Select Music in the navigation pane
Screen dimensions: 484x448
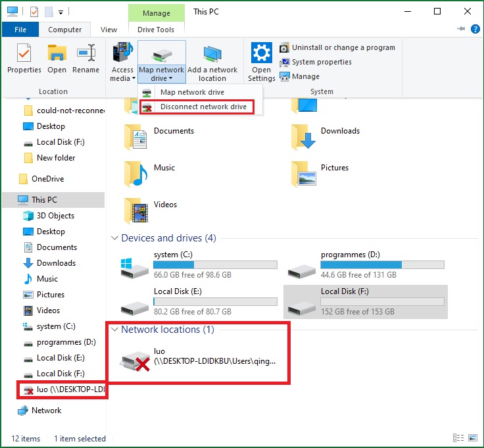point(40,279)
